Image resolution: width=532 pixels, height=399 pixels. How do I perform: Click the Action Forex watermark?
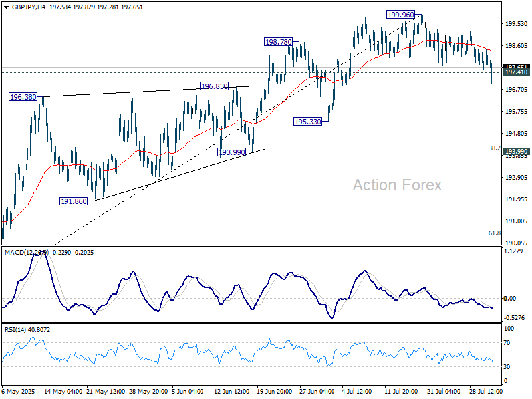point(396,185)
